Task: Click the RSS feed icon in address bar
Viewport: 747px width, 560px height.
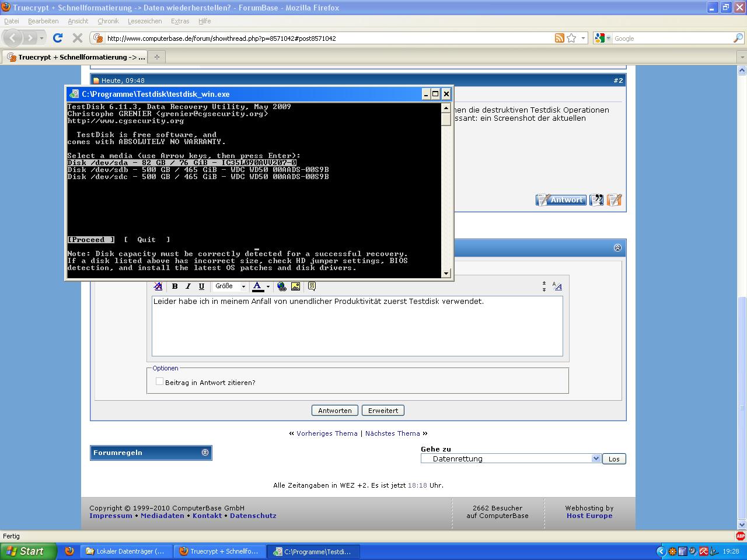Action: [x=559, y=38]
